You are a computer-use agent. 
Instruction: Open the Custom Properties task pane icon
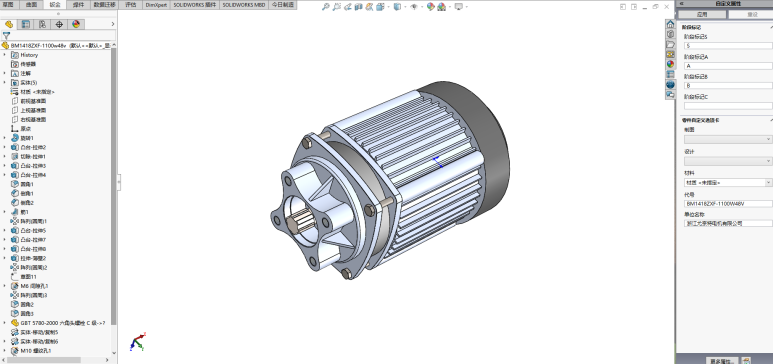pyautogui.click(x=670, y=74)
